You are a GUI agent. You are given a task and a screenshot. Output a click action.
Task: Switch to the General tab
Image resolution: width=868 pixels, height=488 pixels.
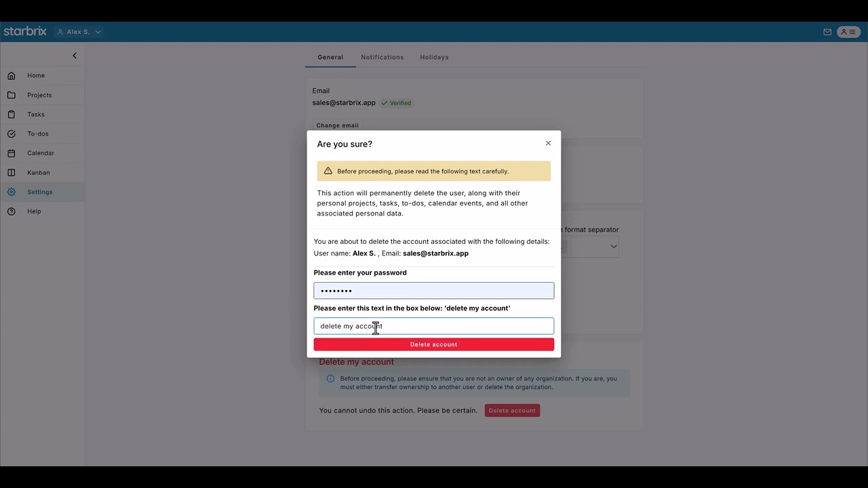pos(330,57)
